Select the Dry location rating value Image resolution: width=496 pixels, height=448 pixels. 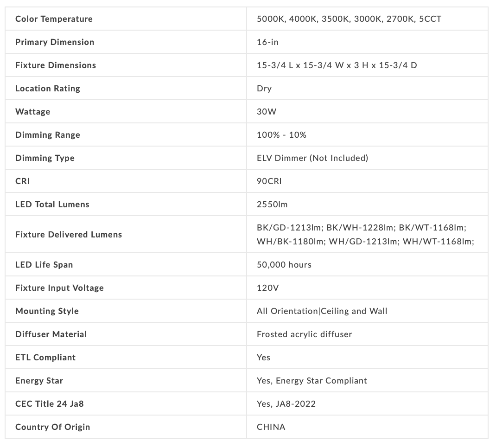(x=264, y=89)
